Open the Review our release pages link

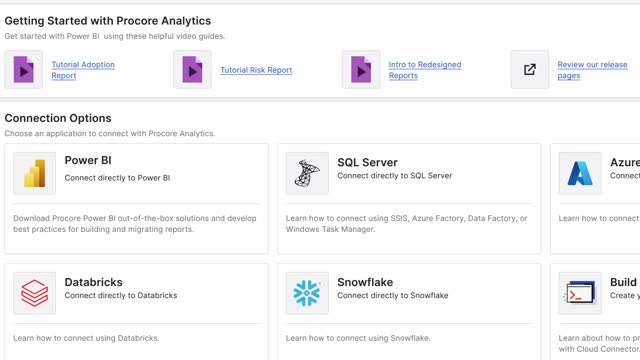point(592,70)
